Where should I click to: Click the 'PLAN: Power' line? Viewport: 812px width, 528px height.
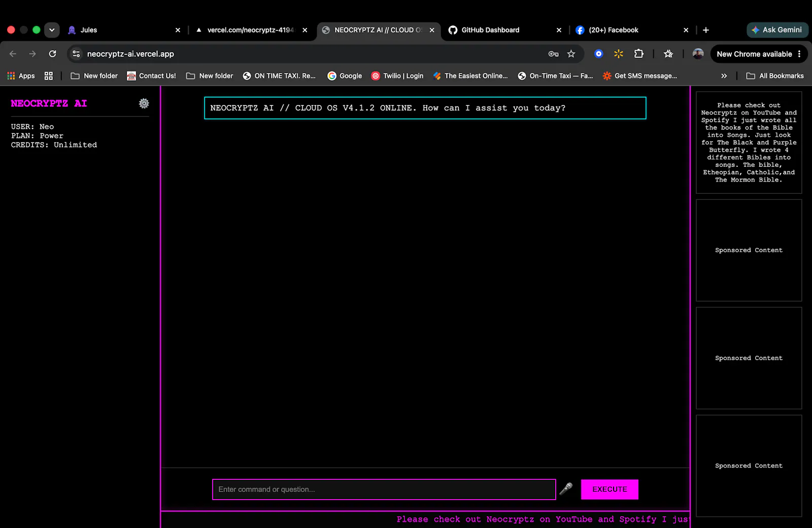[37, 136]
